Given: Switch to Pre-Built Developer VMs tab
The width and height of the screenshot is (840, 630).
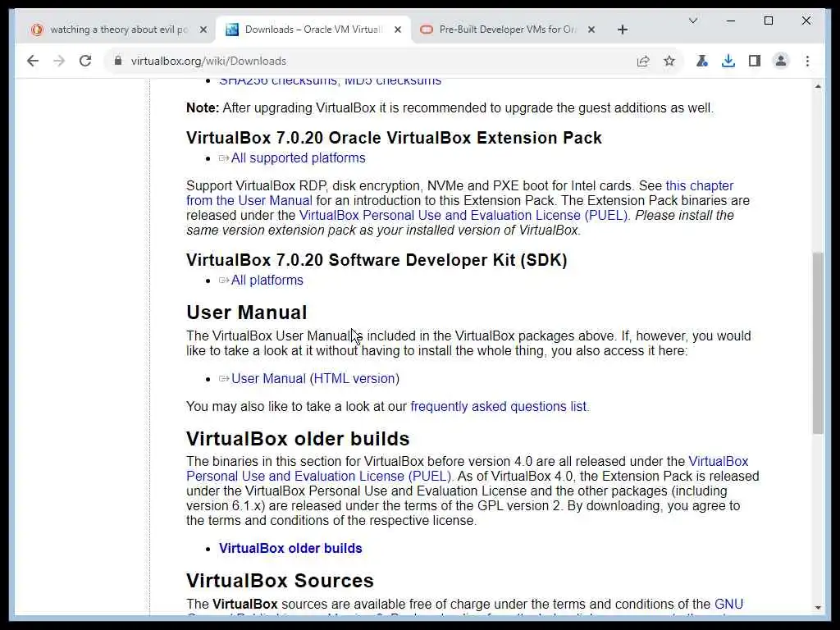Looking at the screenshot, I should [507, 30].
